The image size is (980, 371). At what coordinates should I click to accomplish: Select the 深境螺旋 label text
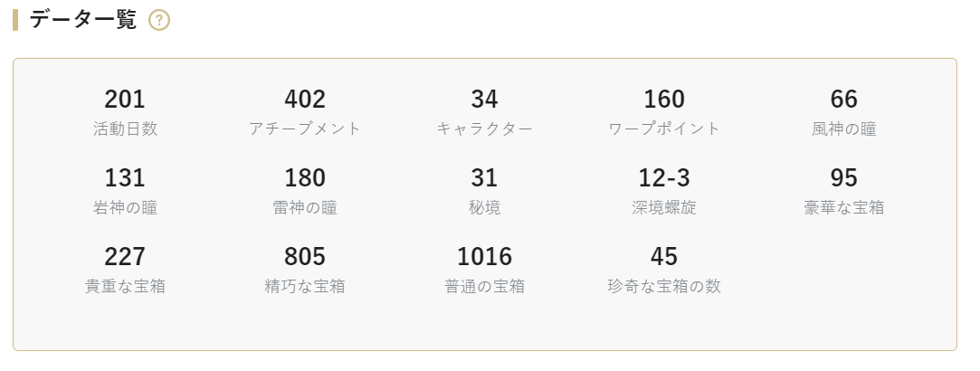coord(664,207)
